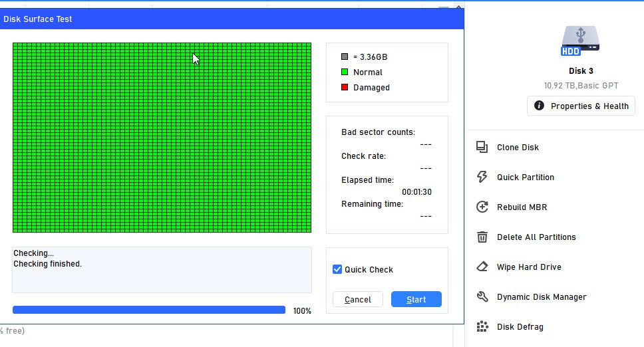
Task: Open Properties & Health for Disk 3
Action: click(581, 106)
